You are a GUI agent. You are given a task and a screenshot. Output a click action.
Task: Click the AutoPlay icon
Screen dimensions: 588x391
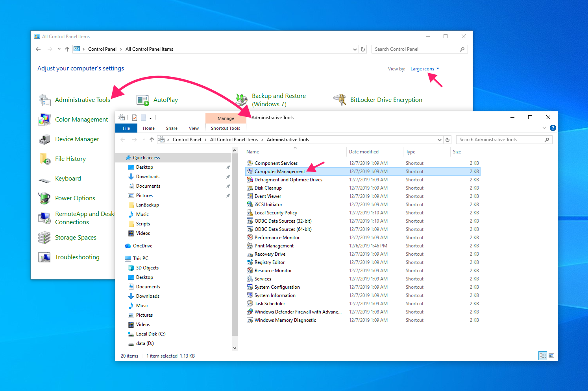(x=143, y=100)
